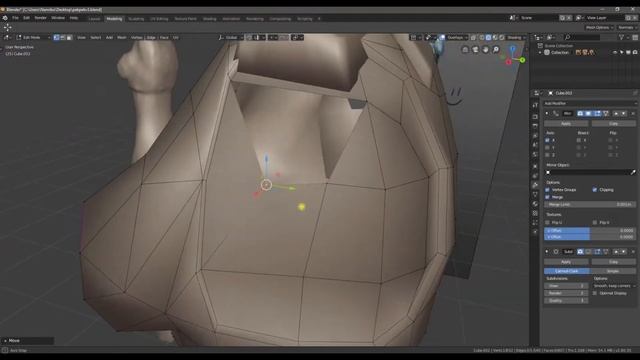Open render properties tab icon

pyautogui.click(x=535, y=116)
